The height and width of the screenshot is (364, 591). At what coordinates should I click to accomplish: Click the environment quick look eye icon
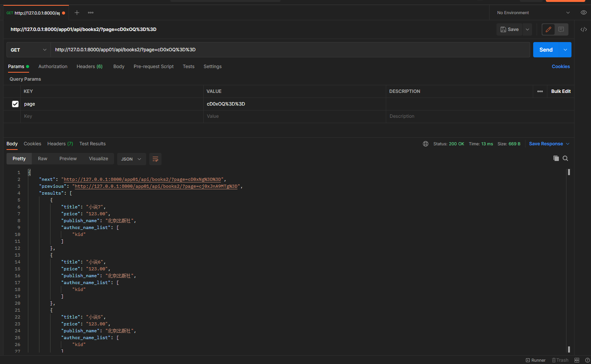pos(583,13)
